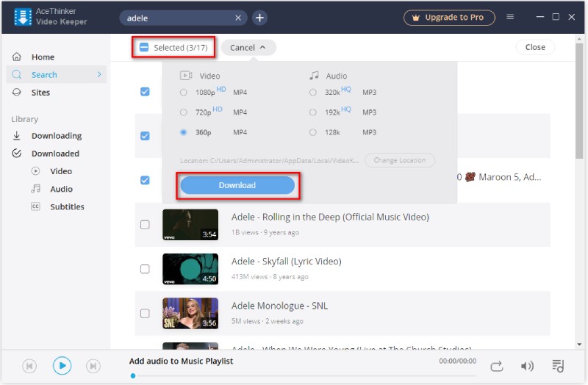Open the hamburger menu icon
The height and width of the screenshot is (385, 588).
(x=510, y=17)
